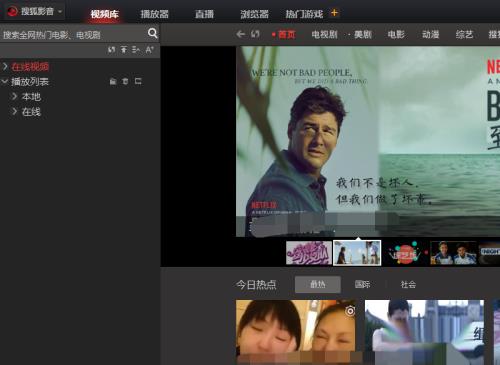This screenshot has height=365, width=500.
Task: Click the sidebar refresh icon below search box
Action: tap(111, 50)
